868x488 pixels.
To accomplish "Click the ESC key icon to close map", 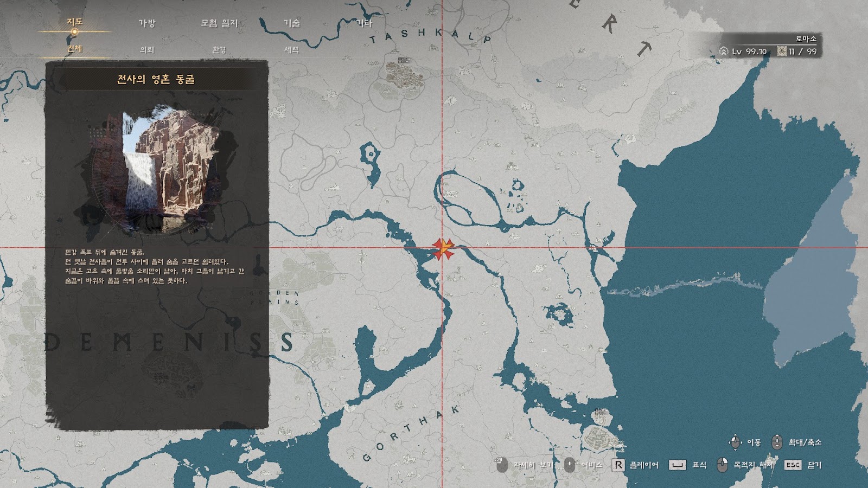I will 793,465.
